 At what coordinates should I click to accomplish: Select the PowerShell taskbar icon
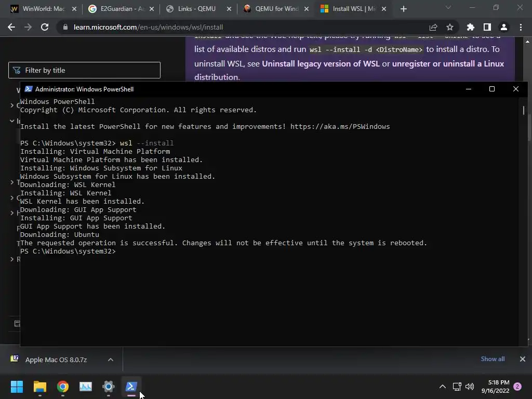point(131,387)
